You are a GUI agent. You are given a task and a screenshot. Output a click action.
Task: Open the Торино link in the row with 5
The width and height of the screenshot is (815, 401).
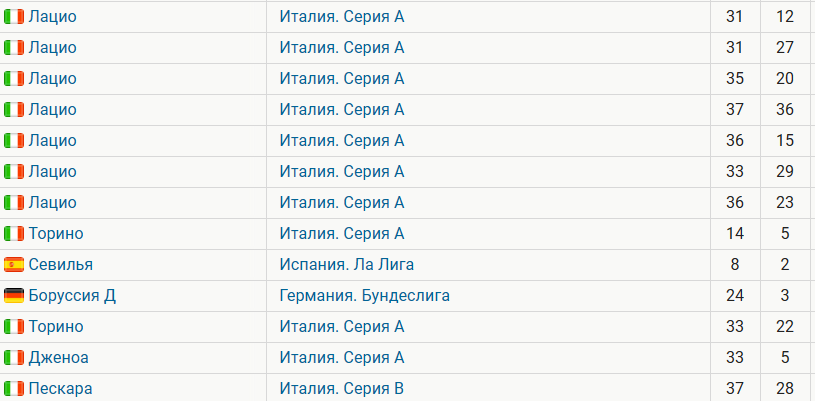(x=56, y=234)
